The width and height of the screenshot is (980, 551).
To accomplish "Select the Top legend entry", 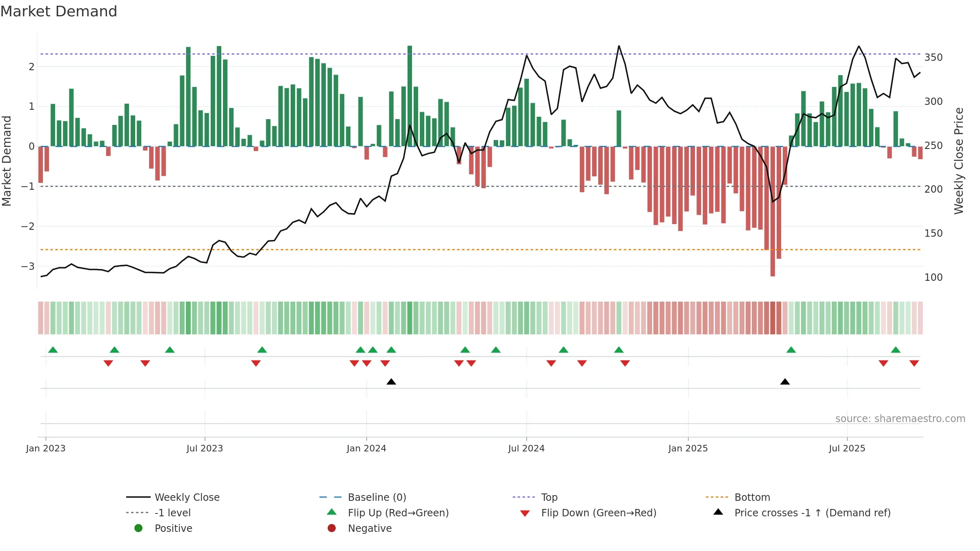I will click(535, 497).
